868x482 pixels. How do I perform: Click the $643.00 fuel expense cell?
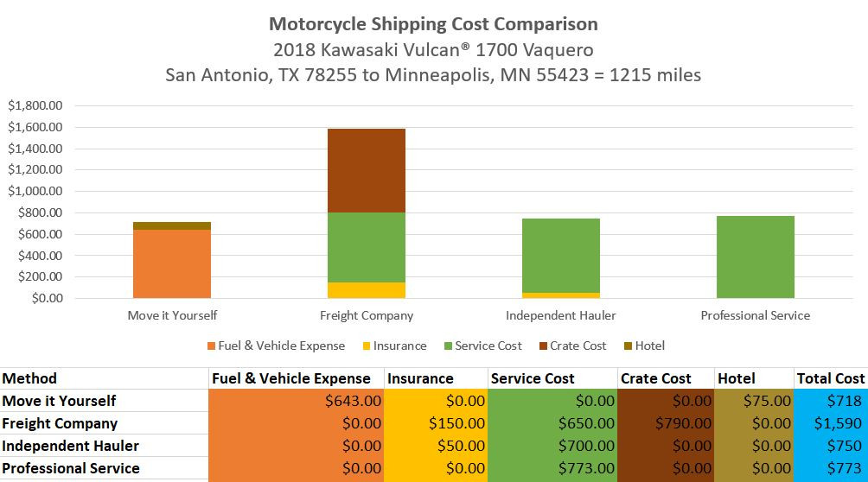point(297,400)
